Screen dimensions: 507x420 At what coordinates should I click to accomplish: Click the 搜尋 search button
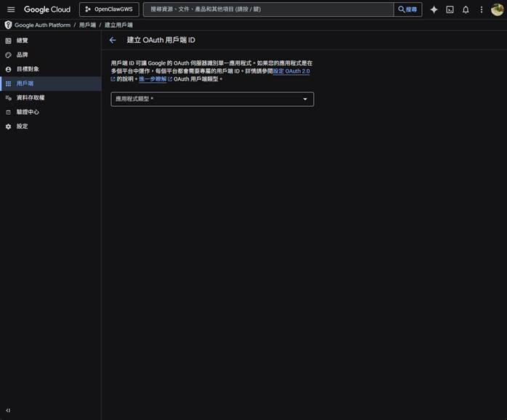408,9
